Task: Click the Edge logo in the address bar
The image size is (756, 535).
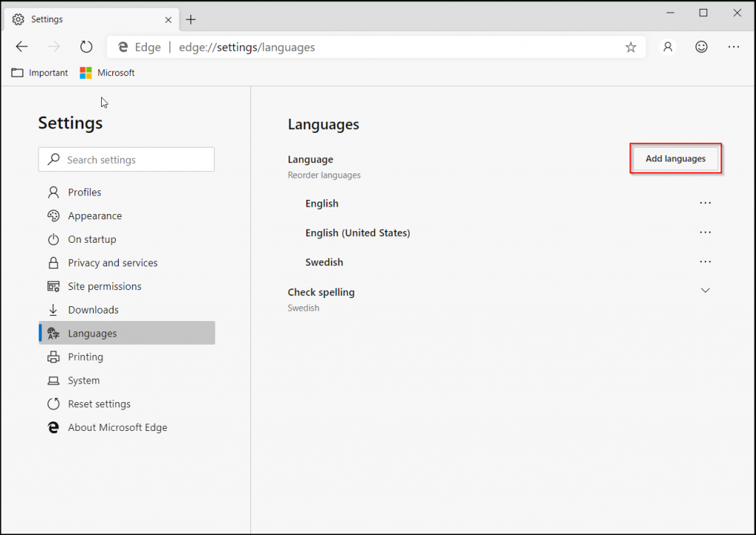Action: coord(123,46)
